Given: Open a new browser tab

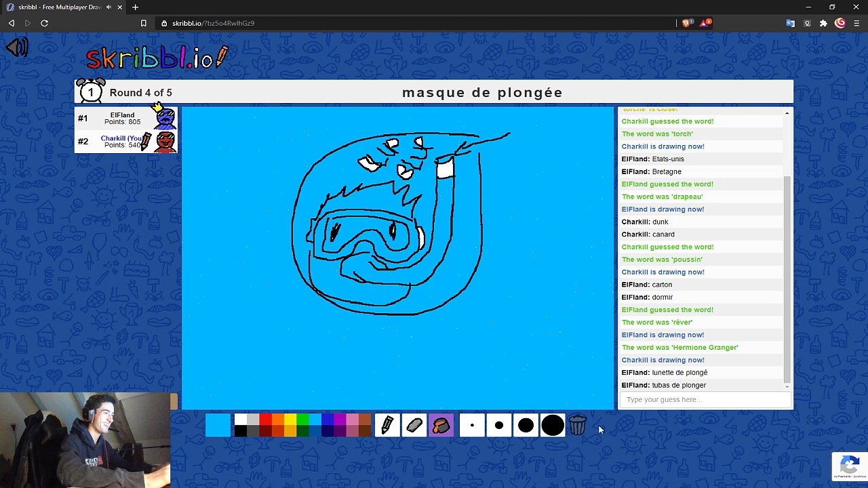Looking at the screenshot, I should point(135,7).
